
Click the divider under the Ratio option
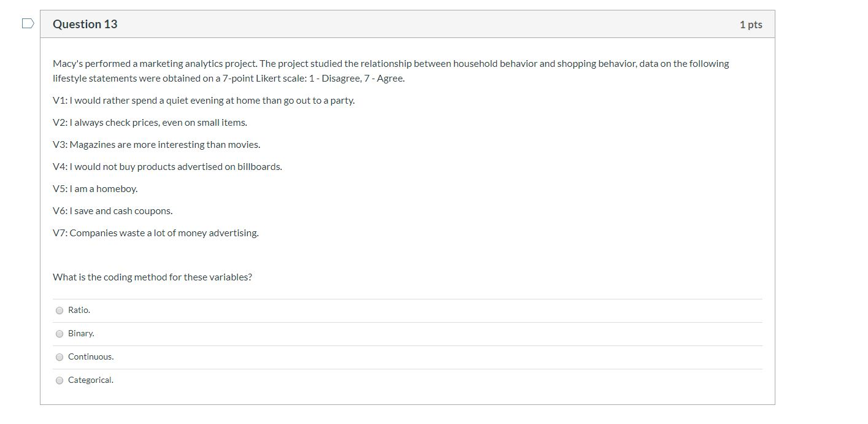pos(407,322)
